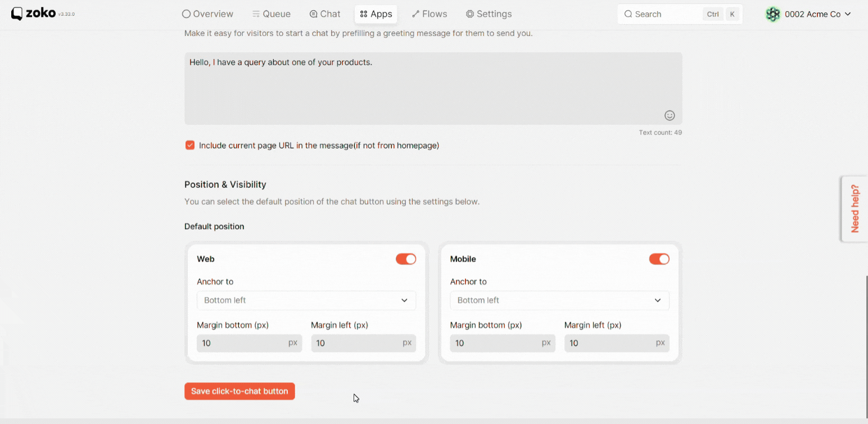
Task: Click the Mobile Margin bottom field
Action: click(x=503, y=343)
